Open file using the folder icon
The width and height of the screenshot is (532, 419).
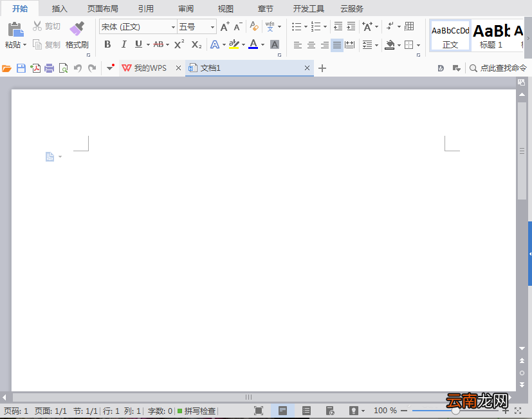(6, 69)
